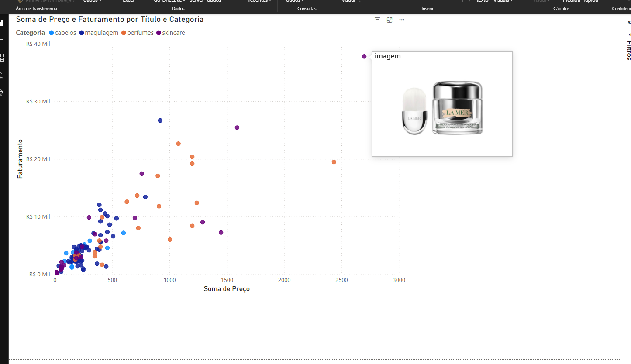Click the R$ 0 Mil axis label
The image size is (631, 364).
(x=39, y=274)
